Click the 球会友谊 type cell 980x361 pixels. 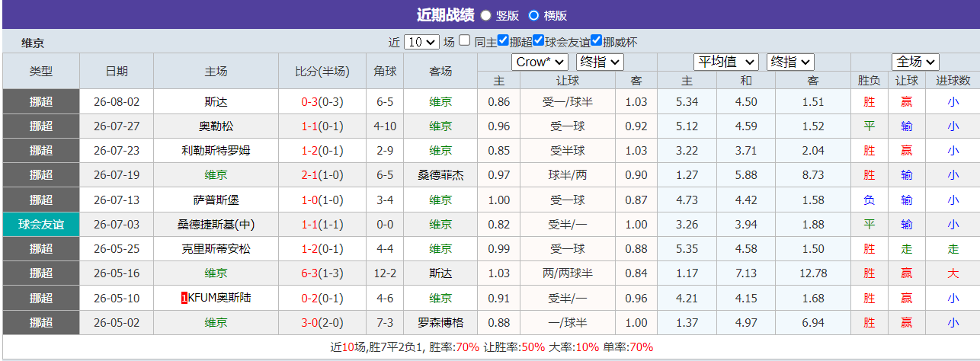(x=41, y=224)
